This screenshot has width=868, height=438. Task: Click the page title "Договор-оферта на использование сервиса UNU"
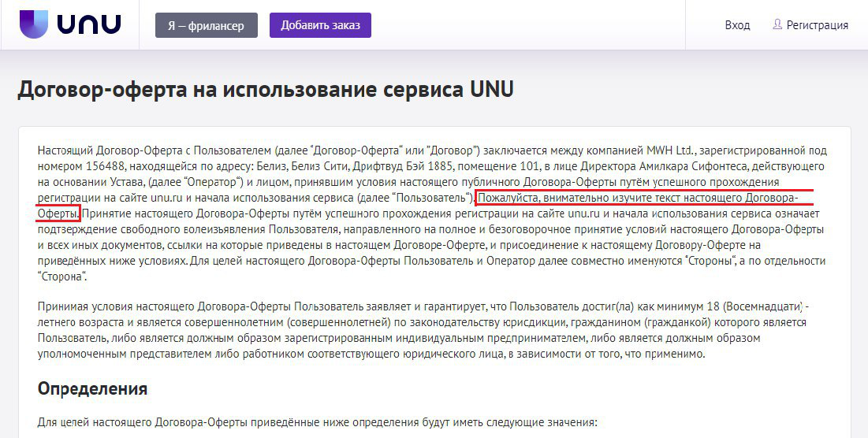click(266, 90)
